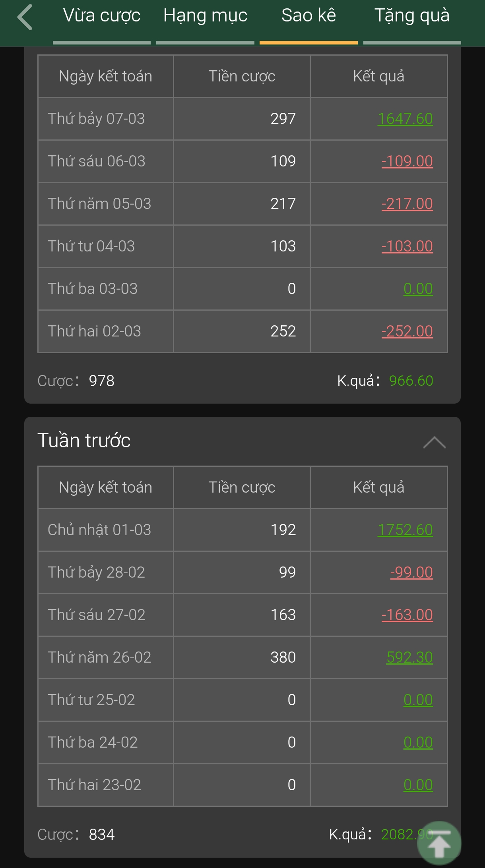The image size is (485, 868).
Task: Open the 0.00 result for Thứ hai 23-02
Action: [418, 785]
